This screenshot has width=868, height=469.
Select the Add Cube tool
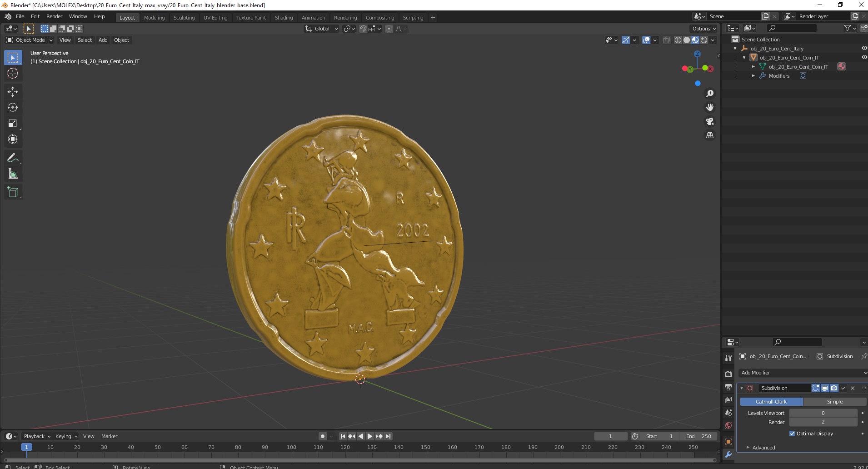13,192
